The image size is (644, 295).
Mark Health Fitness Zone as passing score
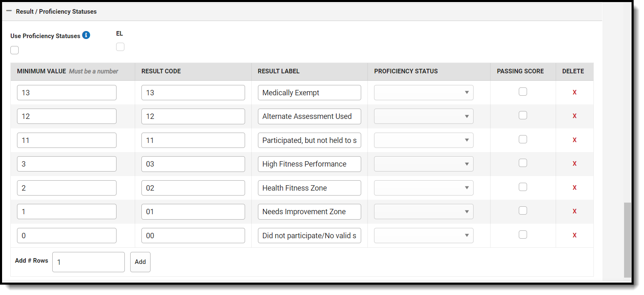click(x=523, y=187)
